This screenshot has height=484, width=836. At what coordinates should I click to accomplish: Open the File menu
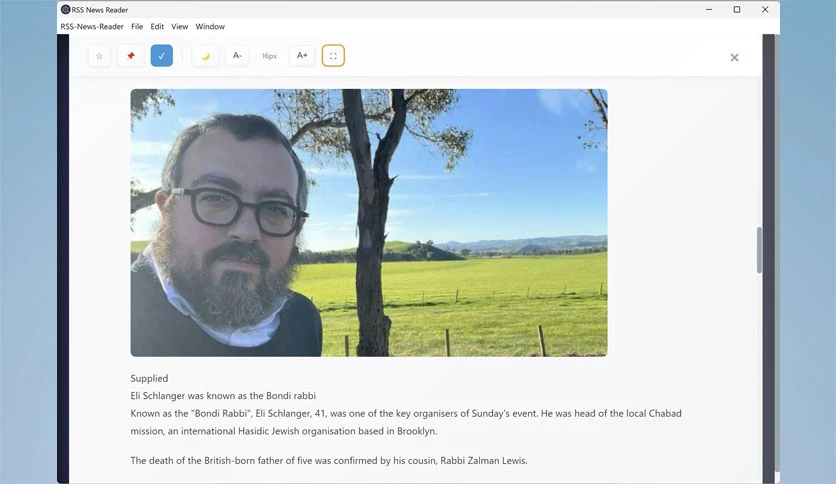click(x=137, y=27)
